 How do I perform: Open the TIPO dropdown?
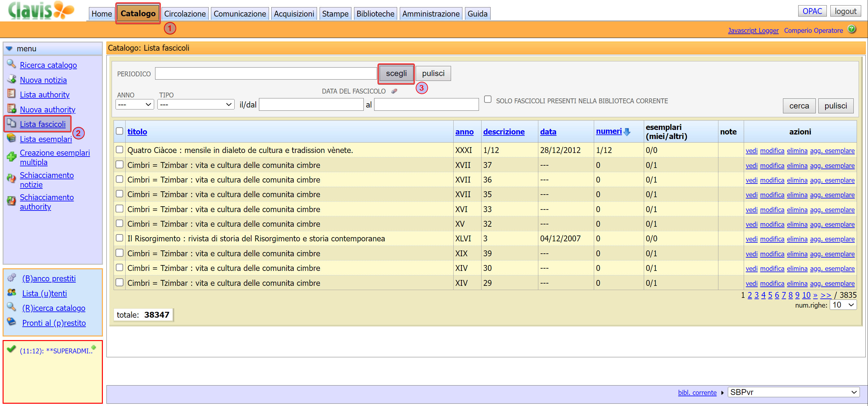click(x=195, y=105)
